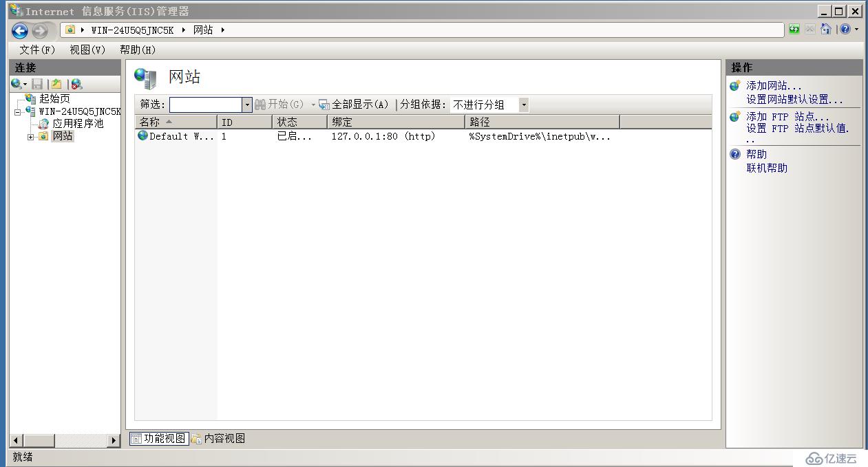Click the 添加 FTP 站点... link
This screenshot has width=868, height=467.
pyautogui.click(x=788, y=117)
